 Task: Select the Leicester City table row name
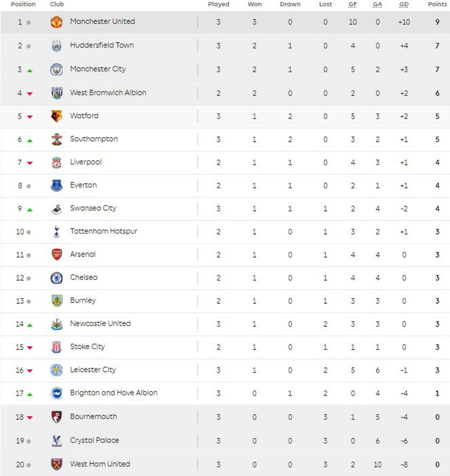tap(93, 370)
